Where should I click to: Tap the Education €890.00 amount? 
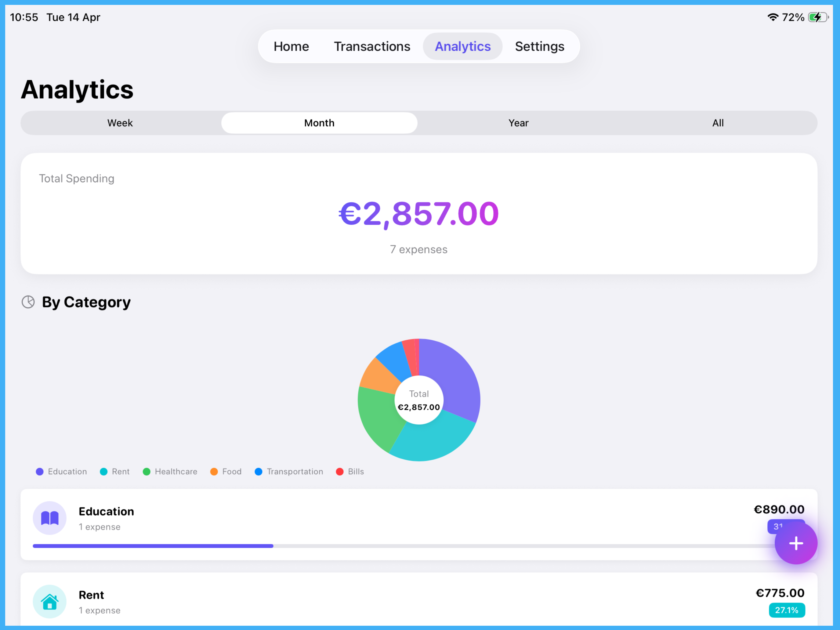pyautogui.click(x=779, y=510)
